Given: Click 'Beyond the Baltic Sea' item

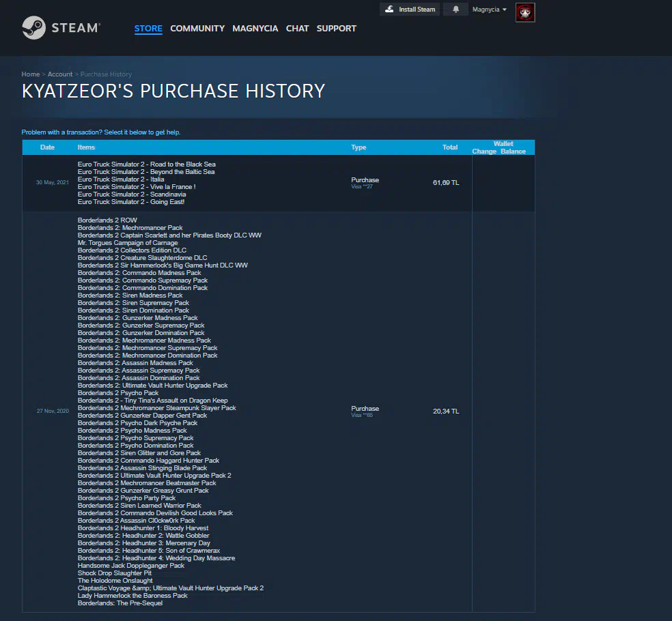Looking at the screenshot, I should pos(146,172).
